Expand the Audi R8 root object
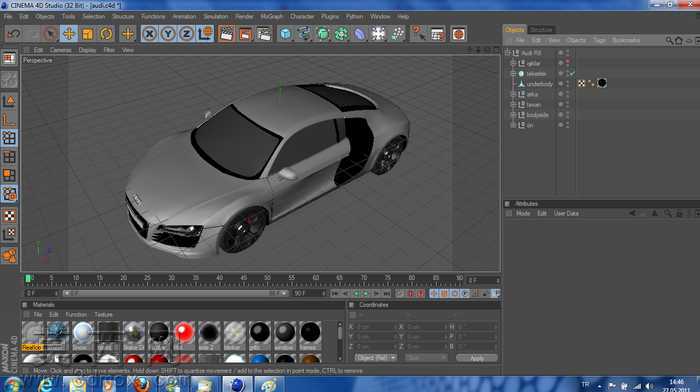The image size is (700, 392). click(x=508, y=53)
